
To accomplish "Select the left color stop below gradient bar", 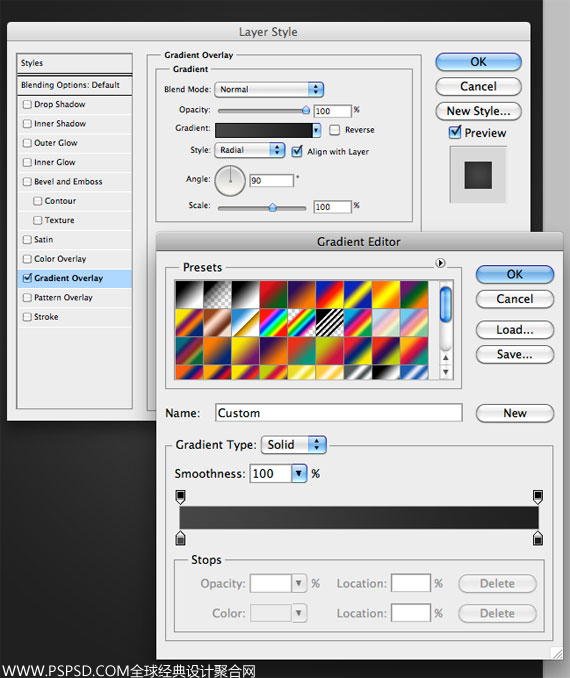I will [x=181, y=538].
